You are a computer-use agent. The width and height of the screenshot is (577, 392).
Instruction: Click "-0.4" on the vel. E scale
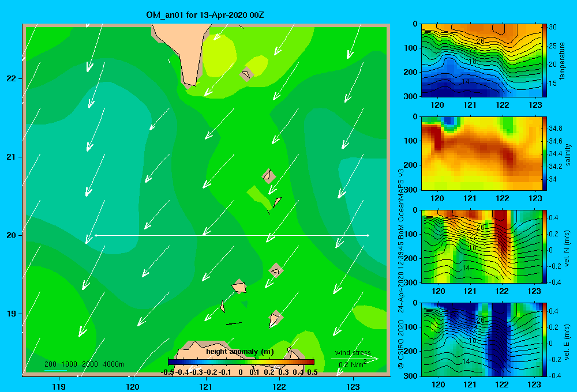(554, 375)
